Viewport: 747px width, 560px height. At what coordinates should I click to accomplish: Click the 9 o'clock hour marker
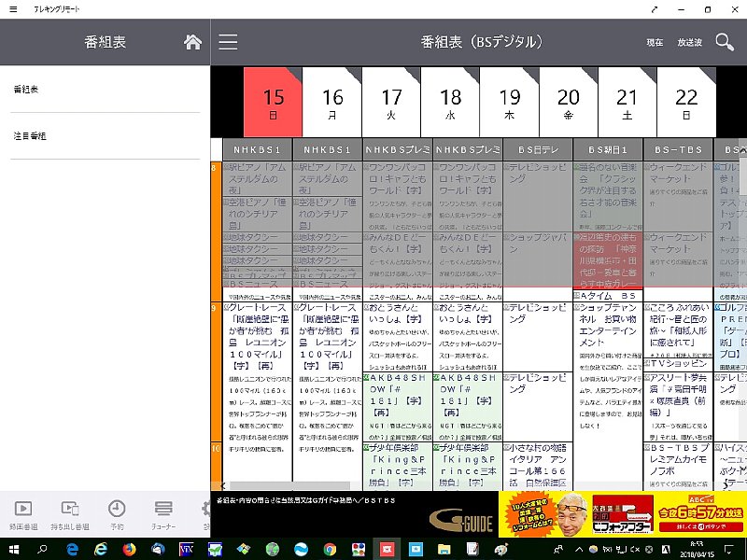tap(217, 371)
